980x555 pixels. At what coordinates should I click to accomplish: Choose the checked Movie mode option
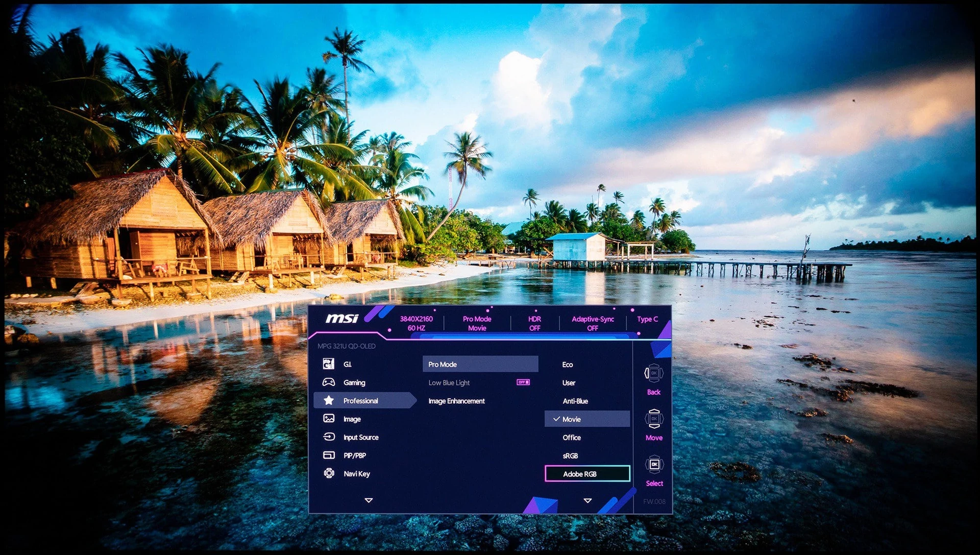pos(587,419)
